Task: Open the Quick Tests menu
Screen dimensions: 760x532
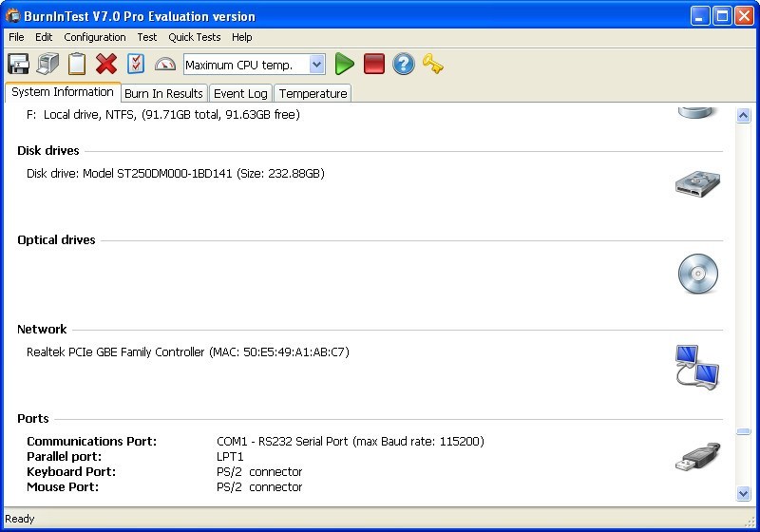Action: 195,37
